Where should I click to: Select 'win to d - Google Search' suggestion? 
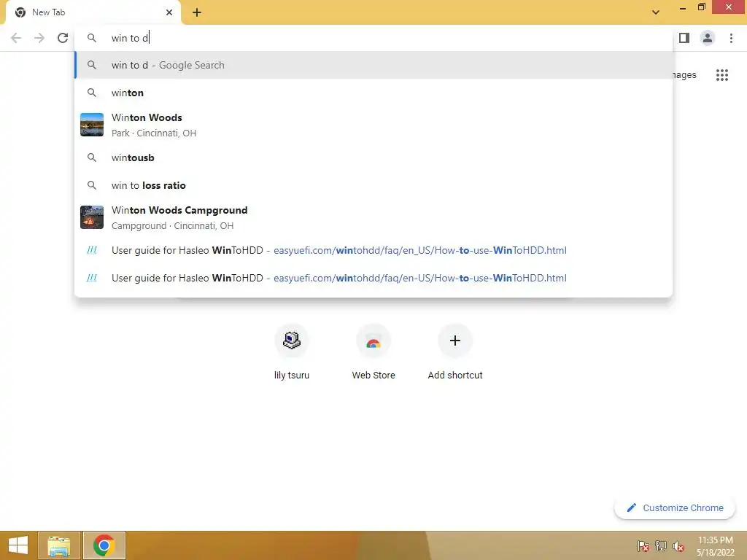373,65
